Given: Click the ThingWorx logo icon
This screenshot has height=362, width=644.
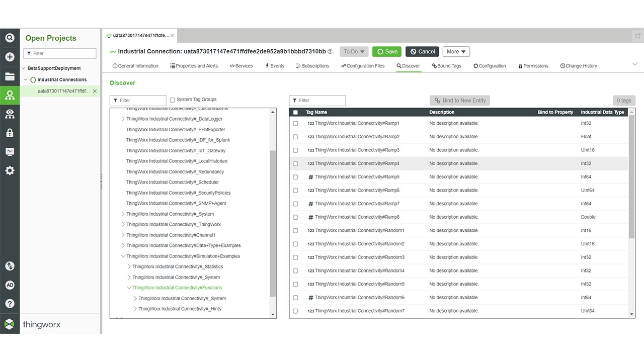Looking at the screenshot, I should 10,324.
